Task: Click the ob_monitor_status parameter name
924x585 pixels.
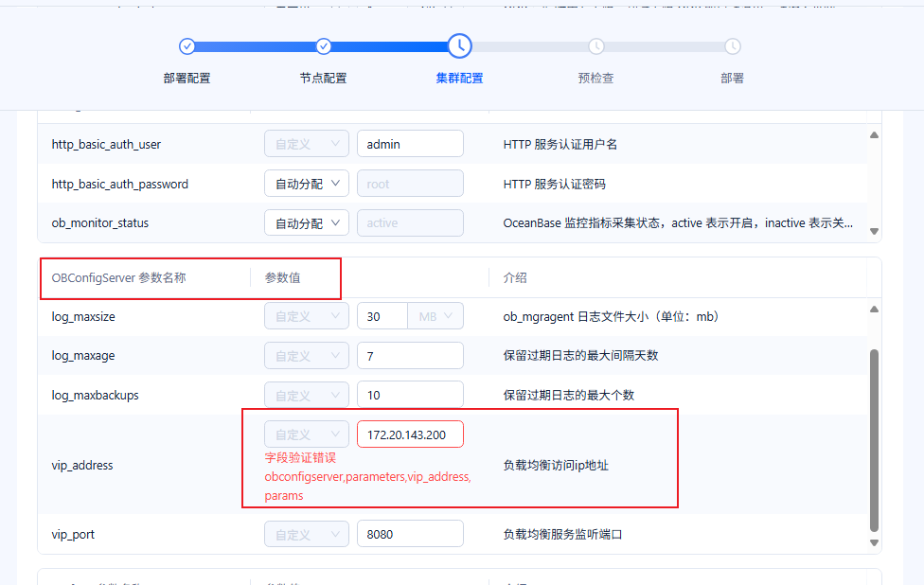Action: pyautogui.click(x=100, y=222)
